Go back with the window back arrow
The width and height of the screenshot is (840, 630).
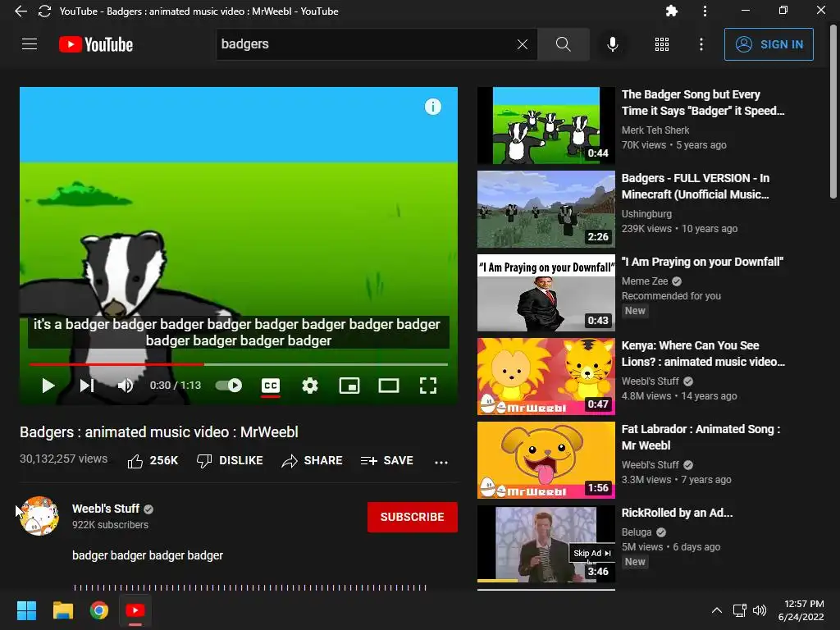click(x=21, y=11)
